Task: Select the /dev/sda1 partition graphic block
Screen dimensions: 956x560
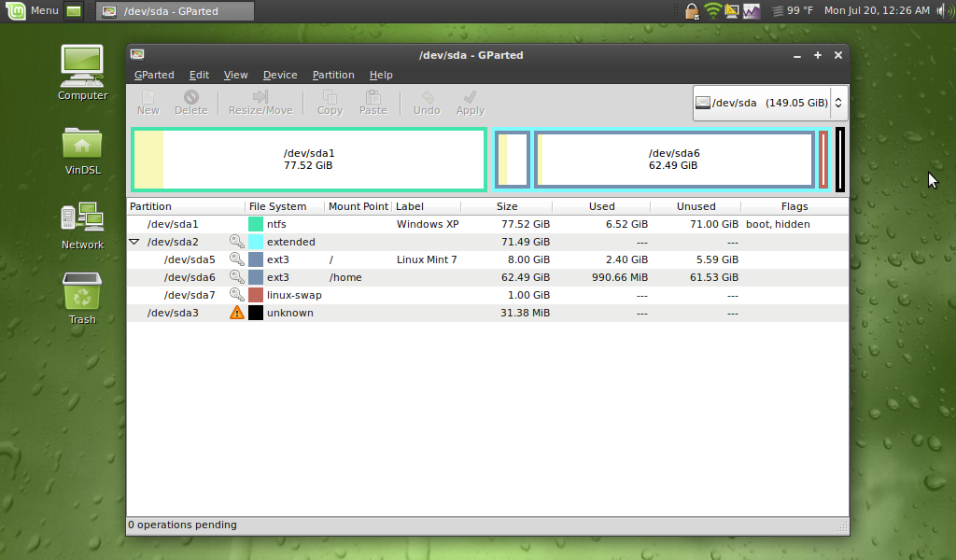Action: point(308,160)
